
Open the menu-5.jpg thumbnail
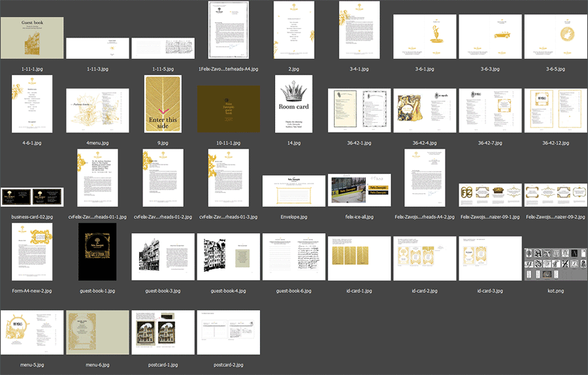[32, 332]
